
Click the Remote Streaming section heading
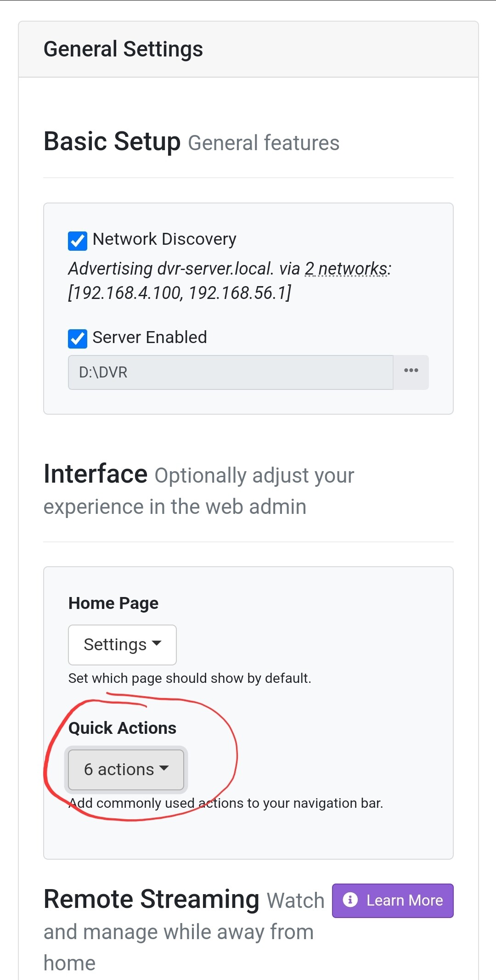tap(152, 899)
